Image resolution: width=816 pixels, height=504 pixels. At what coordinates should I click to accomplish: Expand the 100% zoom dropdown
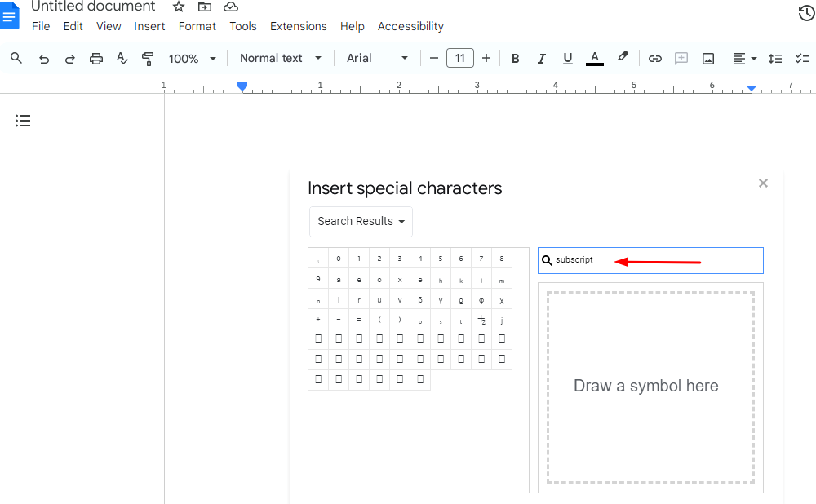tap(193, 58)
